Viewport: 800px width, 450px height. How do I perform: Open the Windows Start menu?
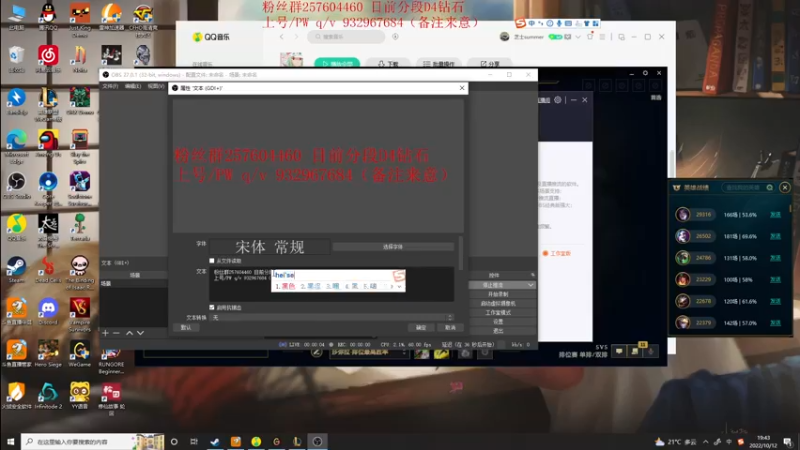[x=10, y=441]
